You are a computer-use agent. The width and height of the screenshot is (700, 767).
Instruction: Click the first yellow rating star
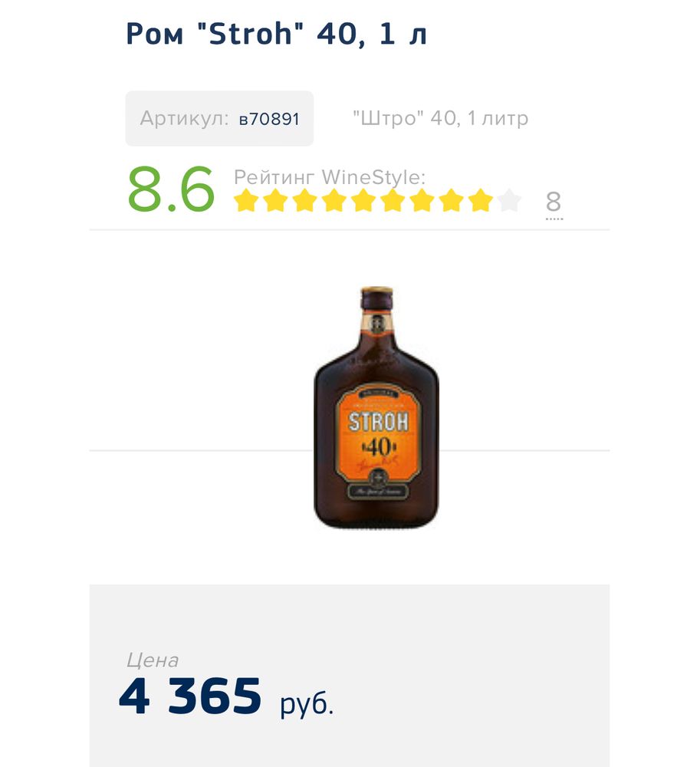[245, 201]
